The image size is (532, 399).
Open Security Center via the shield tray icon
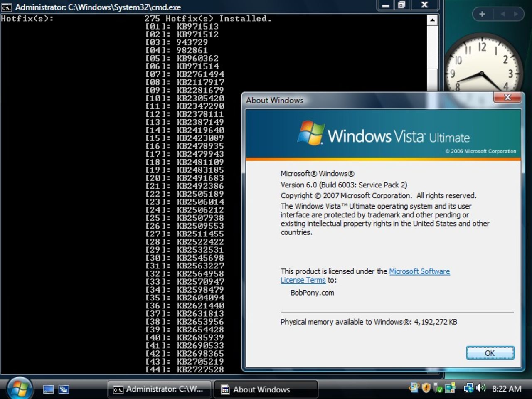426,388
